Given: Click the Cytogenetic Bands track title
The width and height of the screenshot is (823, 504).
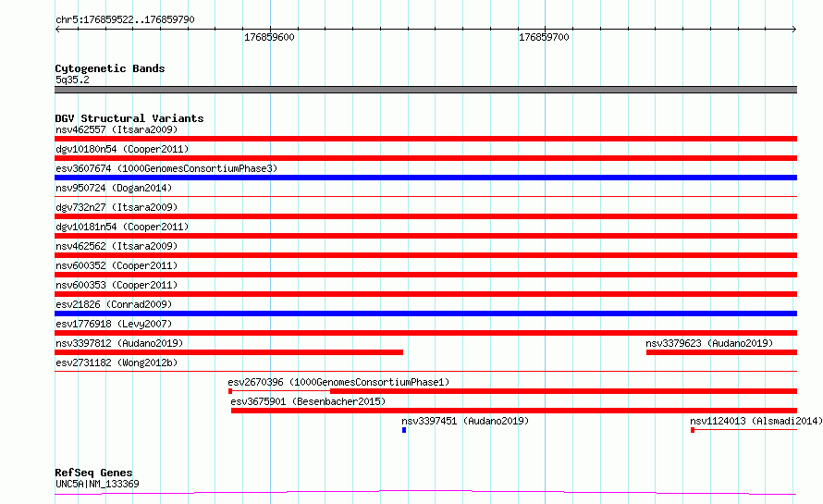Looking at the screenshot, I should click(x=110, y=68).
